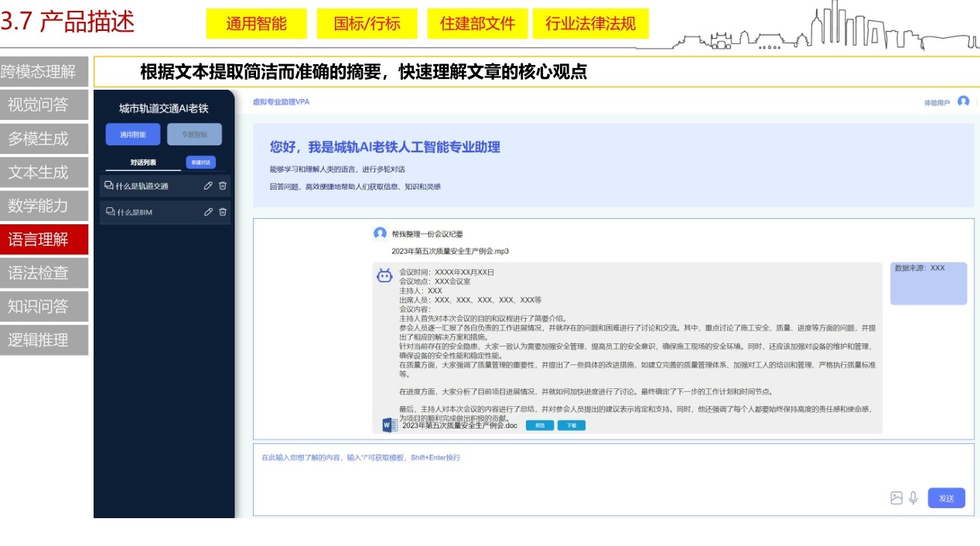This screenshot has width=980, height=546.
Task: Open the 国标/行标 header tab
Action: point(367,23)
